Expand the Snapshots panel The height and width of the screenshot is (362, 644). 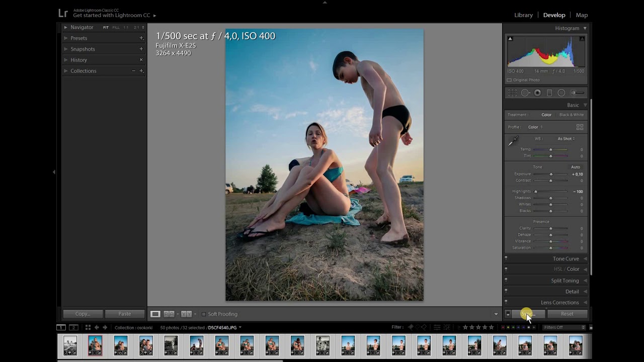pyautogui.click(x=65, y=49)
